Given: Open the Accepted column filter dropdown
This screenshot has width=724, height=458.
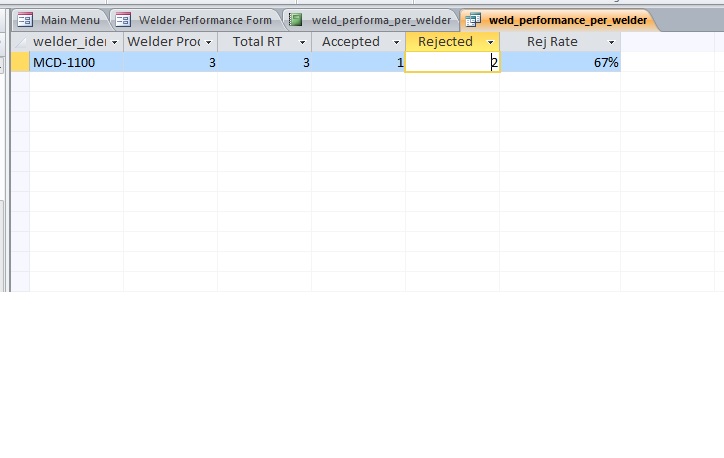Looking at the screenshot, I should (x=396, y=42).
